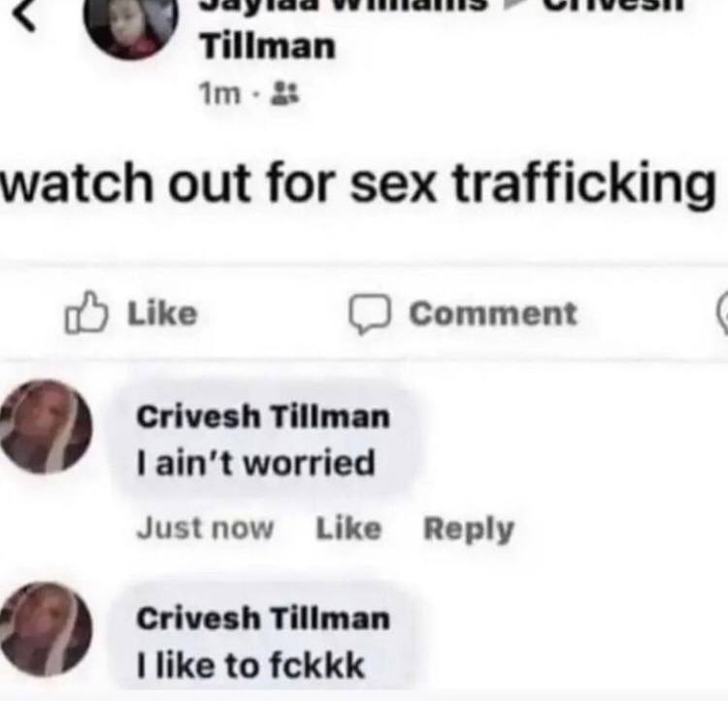This screenshot has height=701, width=728.
Task: Open the '1m' post timestamp
Action: [x=220, y=94]
